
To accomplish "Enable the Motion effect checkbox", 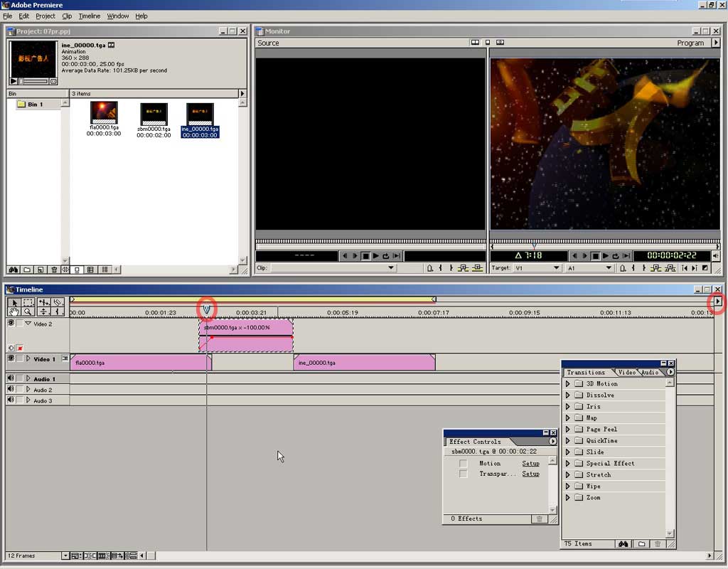I will coord(463,464).
